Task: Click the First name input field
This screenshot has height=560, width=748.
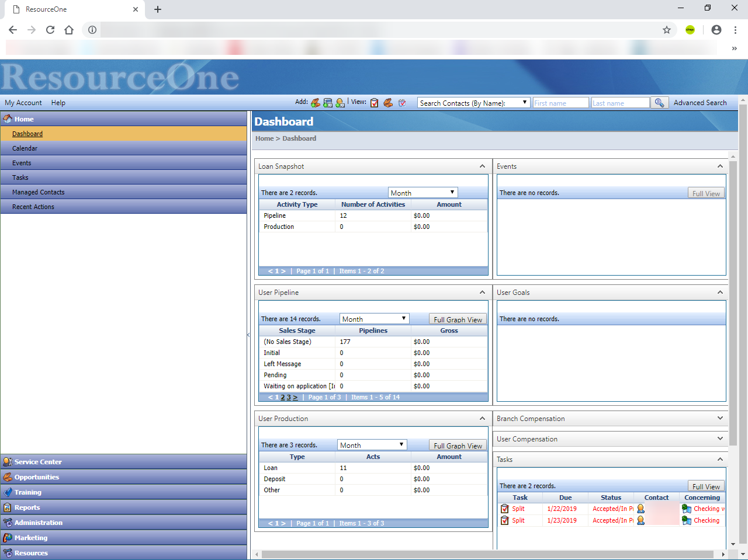Action: (560, 103)
